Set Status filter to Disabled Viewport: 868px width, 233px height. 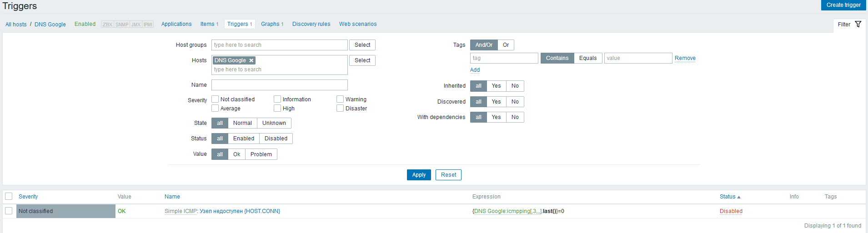(x=276, y=139)
